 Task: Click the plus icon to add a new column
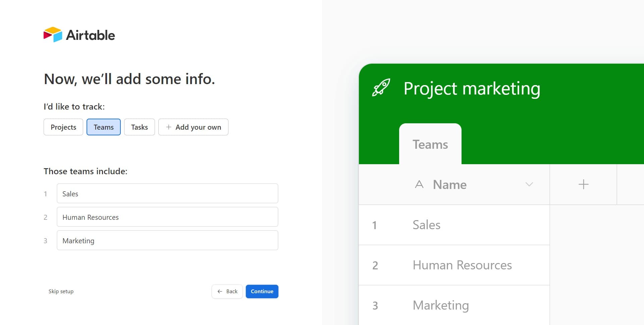(583, 184)
